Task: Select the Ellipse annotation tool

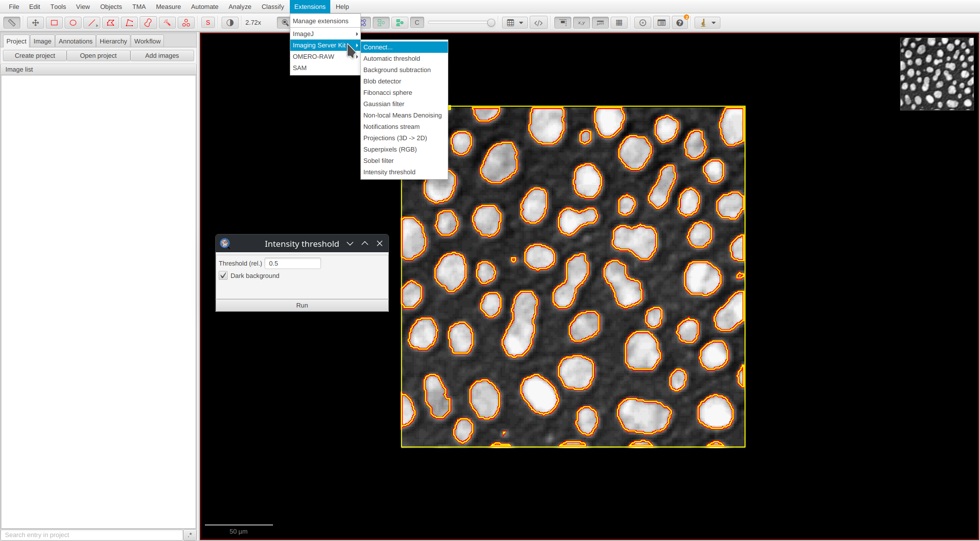Action: (73, 23)
